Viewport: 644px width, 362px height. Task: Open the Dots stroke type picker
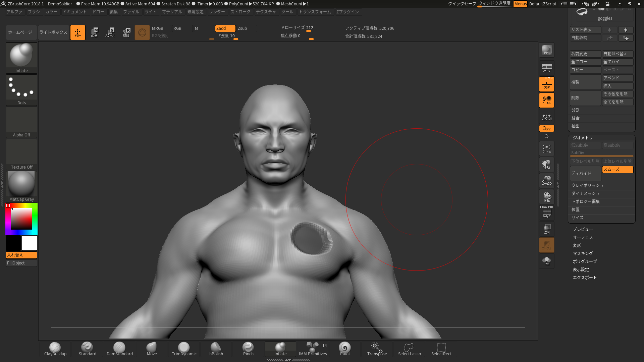21,90
